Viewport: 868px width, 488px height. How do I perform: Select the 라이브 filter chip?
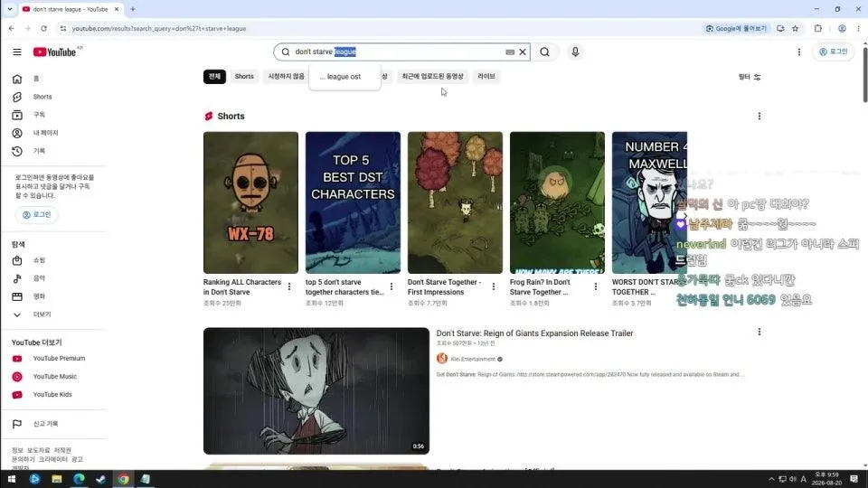486,76
